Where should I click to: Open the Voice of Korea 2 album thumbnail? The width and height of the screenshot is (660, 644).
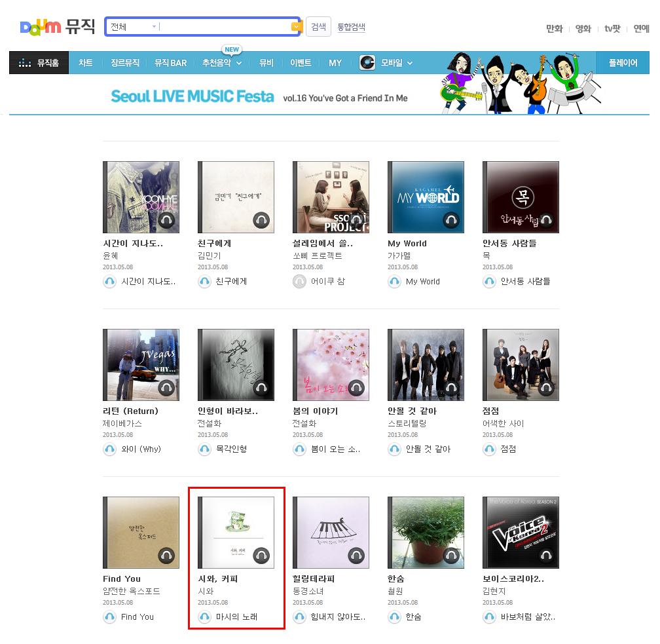(x=521, y=533)
